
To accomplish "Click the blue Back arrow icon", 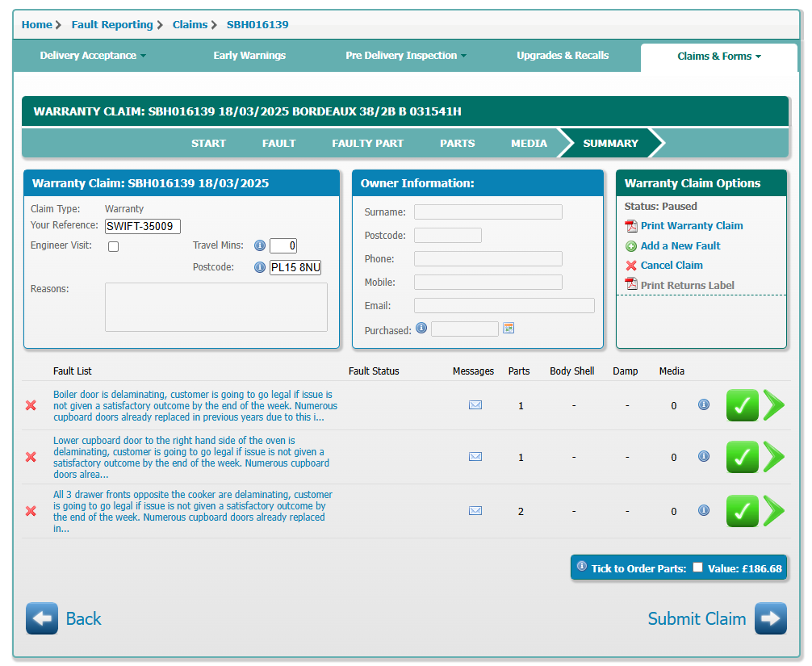I will point(42,618).
